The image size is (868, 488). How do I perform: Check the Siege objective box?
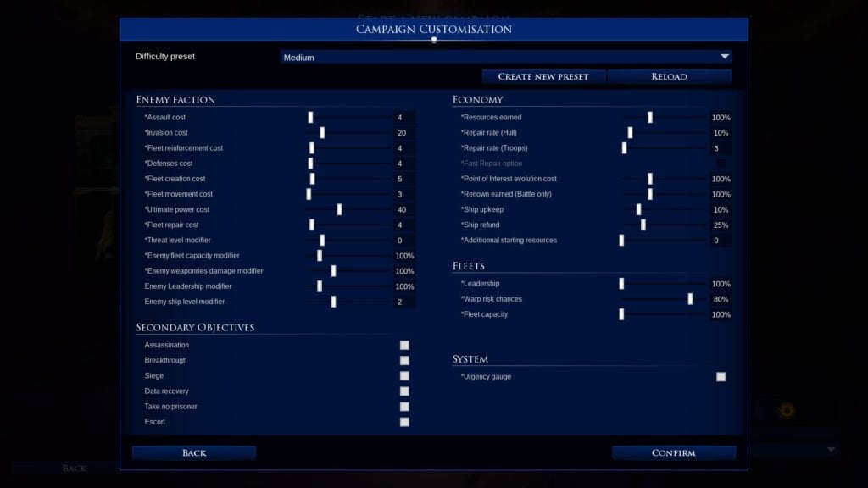click(404, 375)
